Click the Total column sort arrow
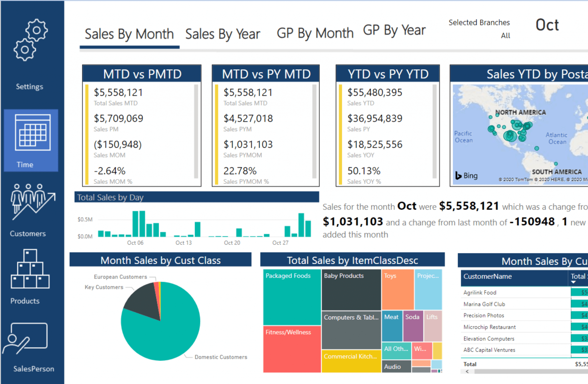This screenshot has width=588, height=384. click(573, 282)
